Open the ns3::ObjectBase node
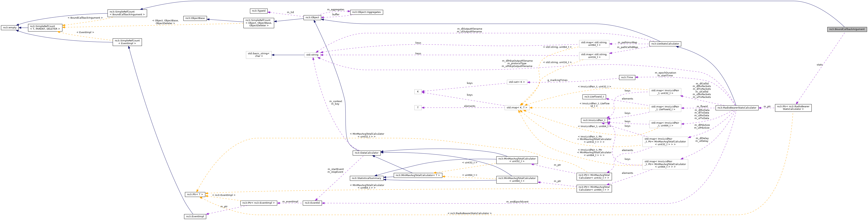Image resolution: width=868 pixels, height=220 pixels. [x=195, y=18]
